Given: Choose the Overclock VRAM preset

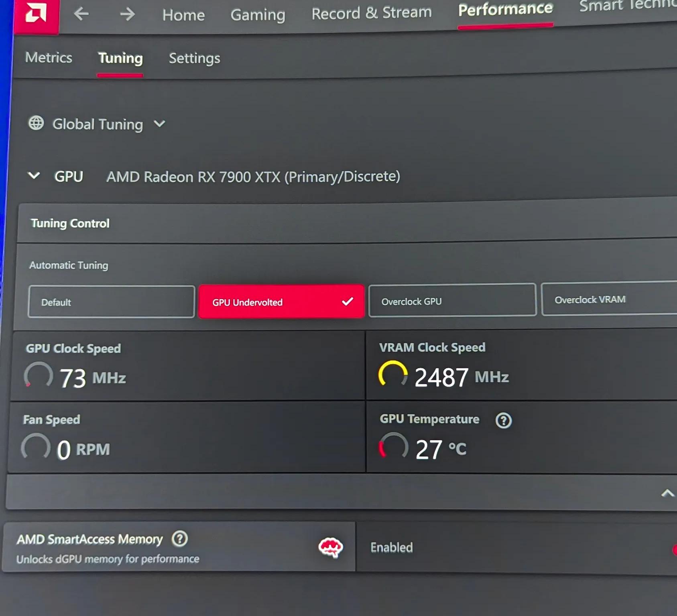Looking at the screenshot, I should (x=609, y=299).
